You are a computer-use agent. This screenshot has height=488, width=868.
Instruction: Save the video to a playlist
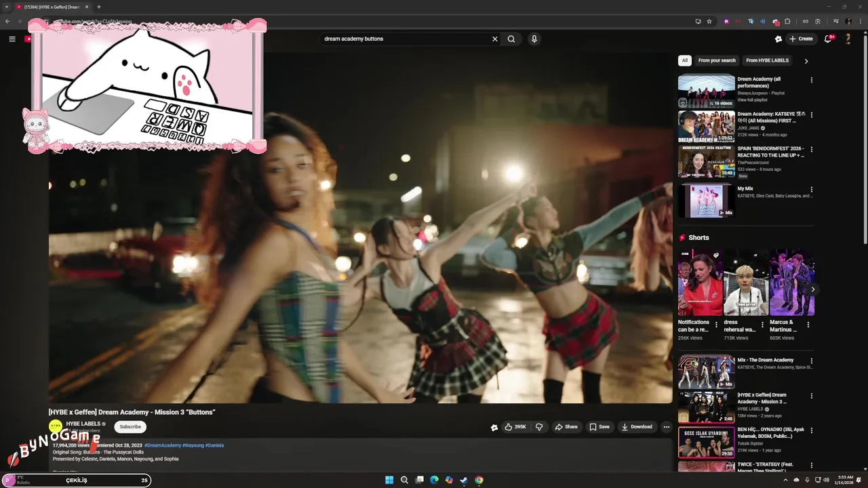tap(599, 427)
